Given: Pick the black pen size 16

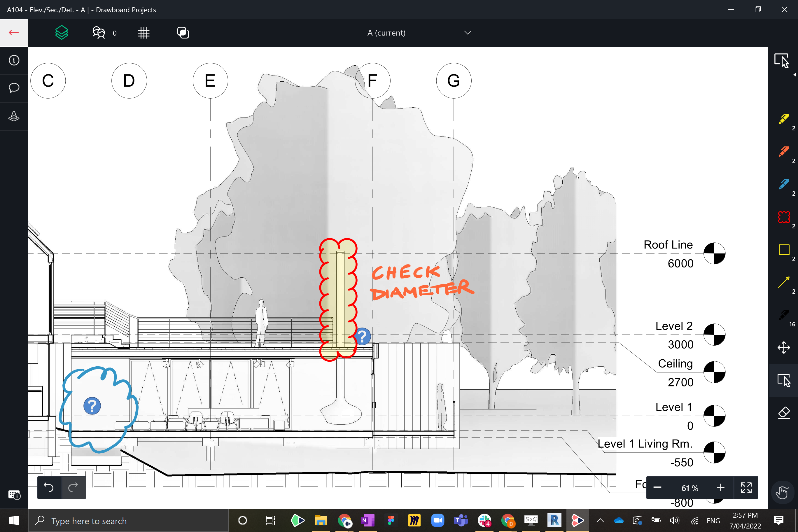Looking at the screenshot, I should [784, 315].
